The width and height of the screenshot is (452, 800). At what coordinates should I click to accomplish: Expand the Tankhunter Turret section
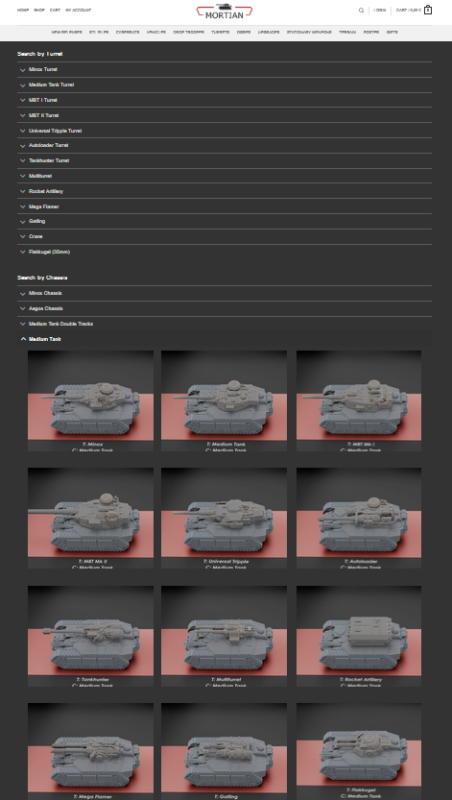224,161
